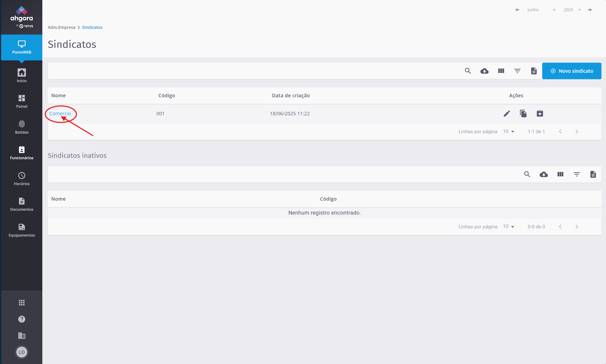Open the Comercio sindicato link
Screen dimensions: 606x364
click(x=60, y=113)
